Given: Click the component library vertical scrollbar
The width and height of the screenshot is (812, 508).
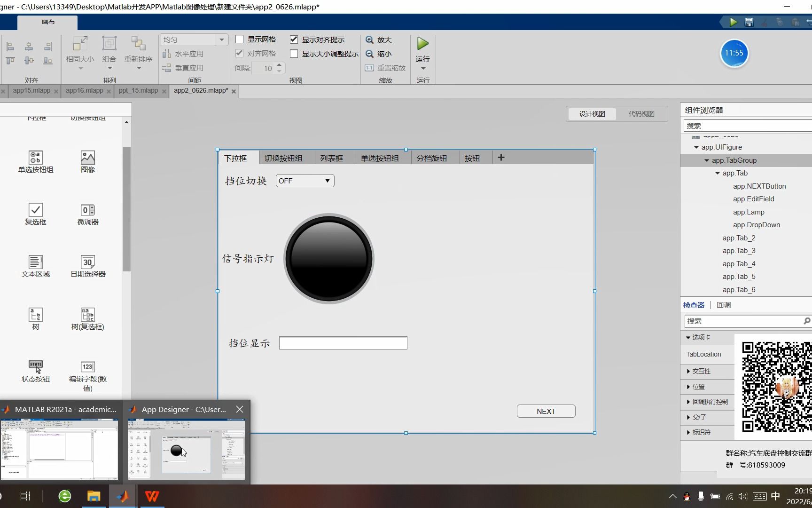Looking at the screenshot, I should click(x=126, y=209).
